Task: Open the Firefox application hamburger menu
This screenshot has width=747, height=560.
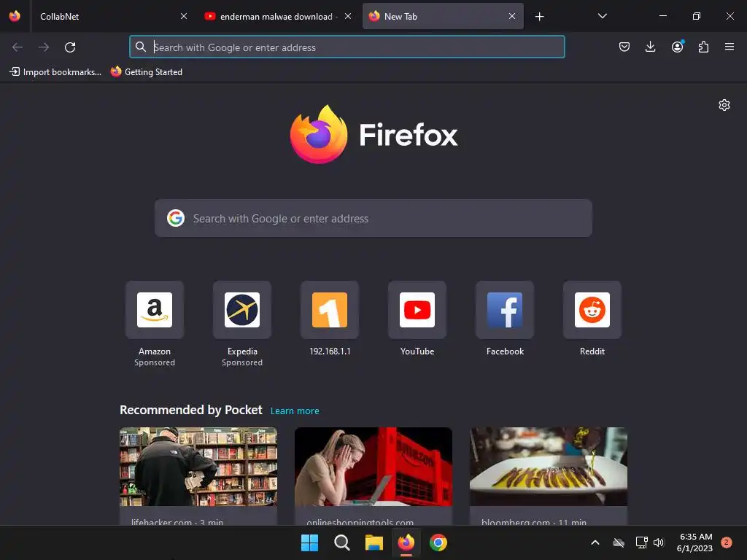Action: coord(729,47)
